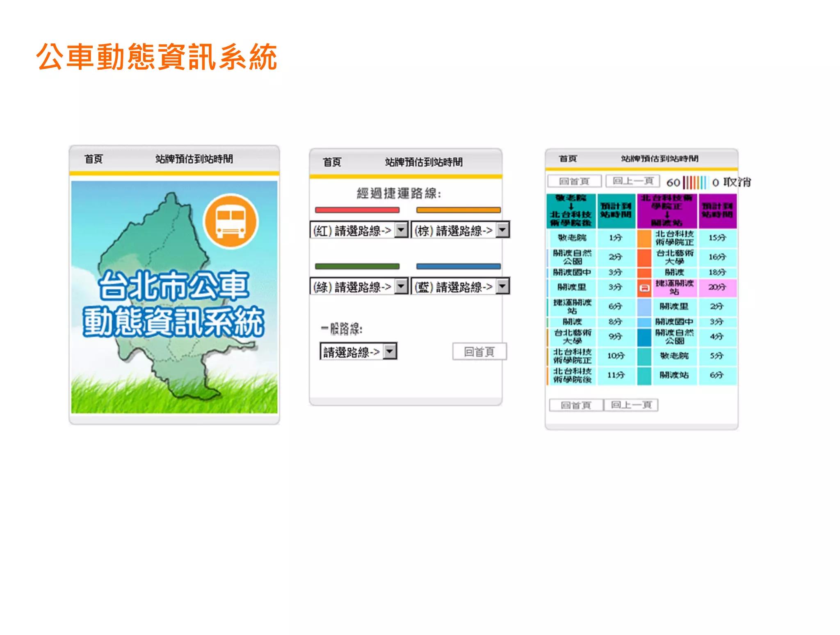This screenshot has width=840, height=635.
Task: Click the top 回上一頁 button above arrival table
Action: pos(633,181)
